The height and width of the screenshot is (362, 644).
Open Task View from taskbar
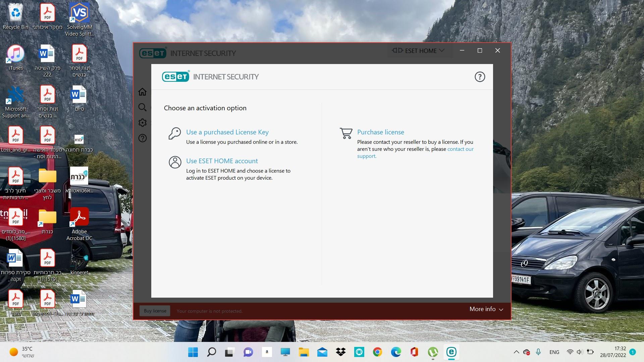point(230,352)
